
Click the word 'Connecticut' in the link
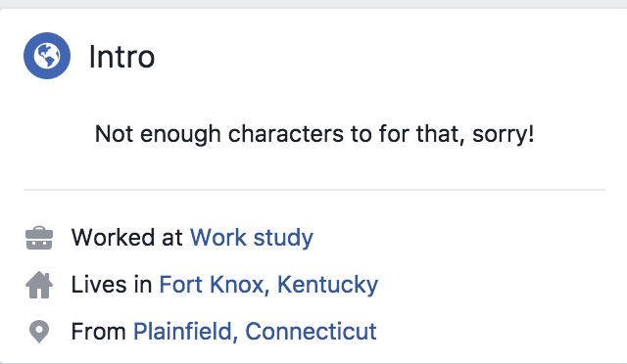(311, 332)
